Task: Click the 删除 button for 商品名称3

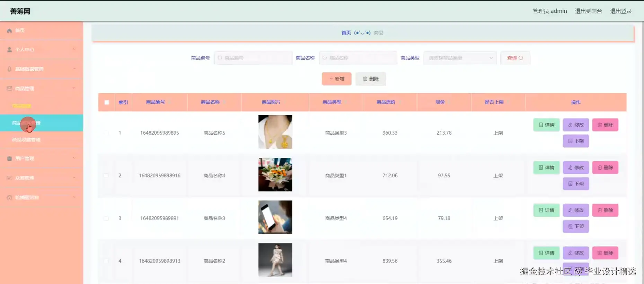Action: pyautogui.click(x=605, y=210)
